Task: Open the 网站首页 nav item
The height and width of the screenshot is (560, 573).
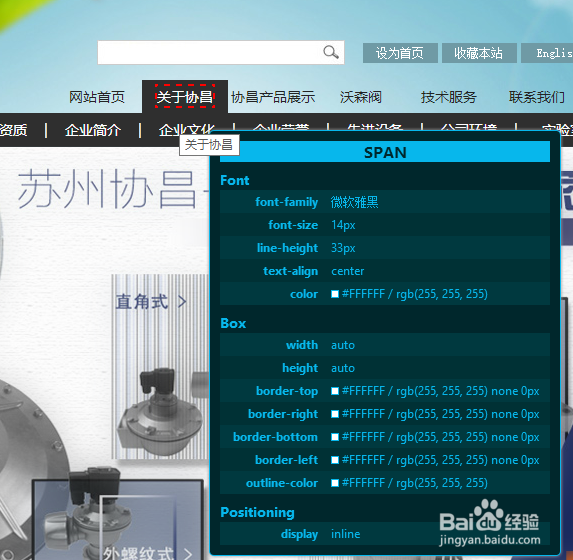Action: (x=97, y=97)
